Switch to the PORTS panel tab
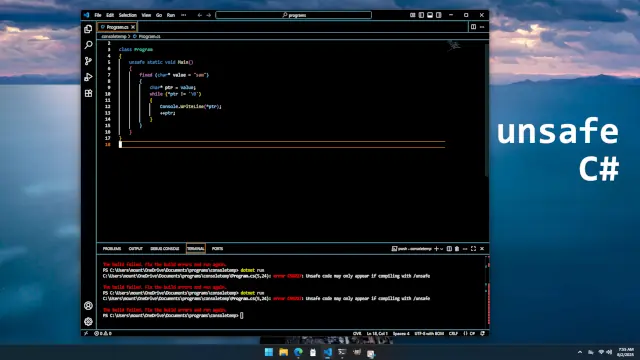This screenshot has height=360, width=640. (218, 249)
